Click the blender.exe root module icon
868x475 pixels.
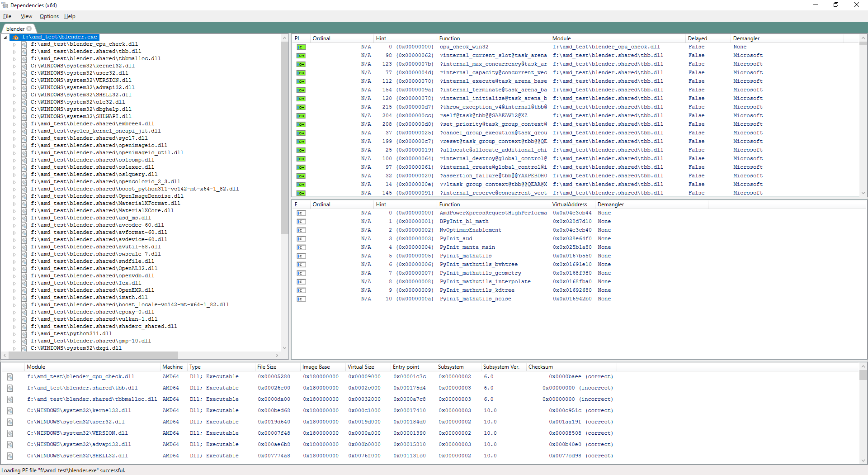16,37
